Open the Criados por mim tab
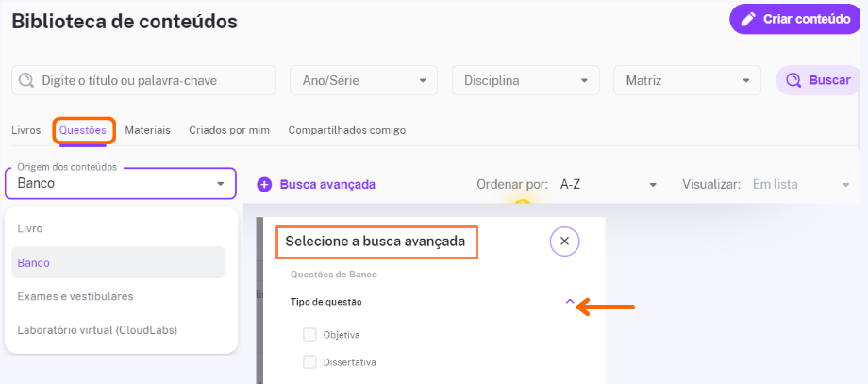 [229, 130]
